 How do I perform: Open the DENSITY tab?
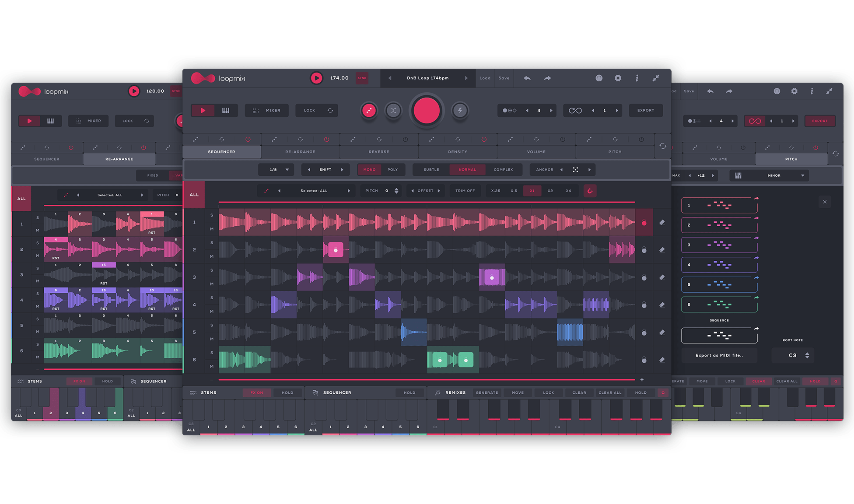[458, 152]
